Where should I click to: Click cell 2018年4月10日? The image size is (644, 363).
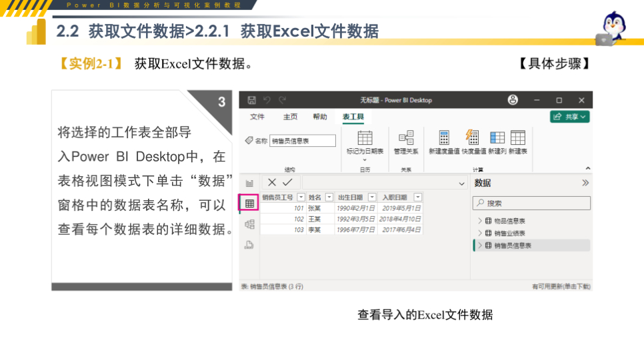pyautogui.click(x=400, y=219)
